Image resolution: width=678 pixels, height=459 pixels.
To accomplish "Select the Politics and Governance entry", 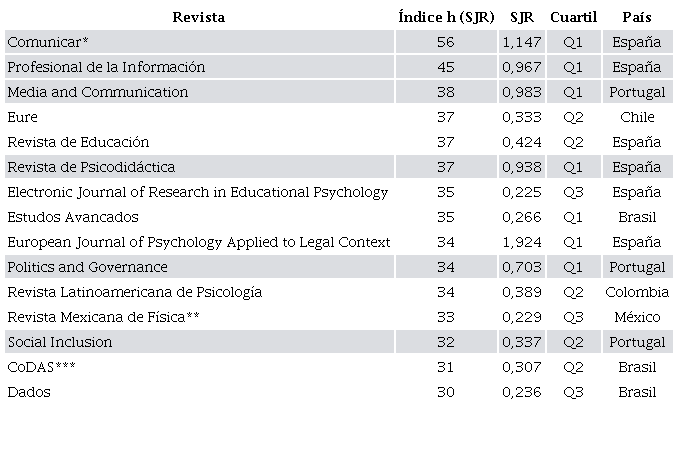I will pos(87,267).
